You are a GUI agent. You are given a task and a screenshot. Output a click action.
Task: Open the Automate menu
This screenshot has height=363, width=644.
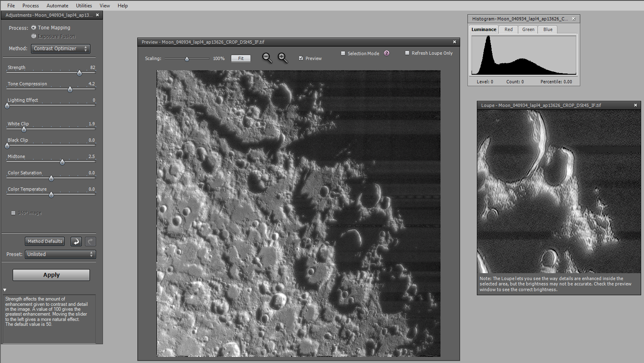pyautogui.click(x=57, y=6)
